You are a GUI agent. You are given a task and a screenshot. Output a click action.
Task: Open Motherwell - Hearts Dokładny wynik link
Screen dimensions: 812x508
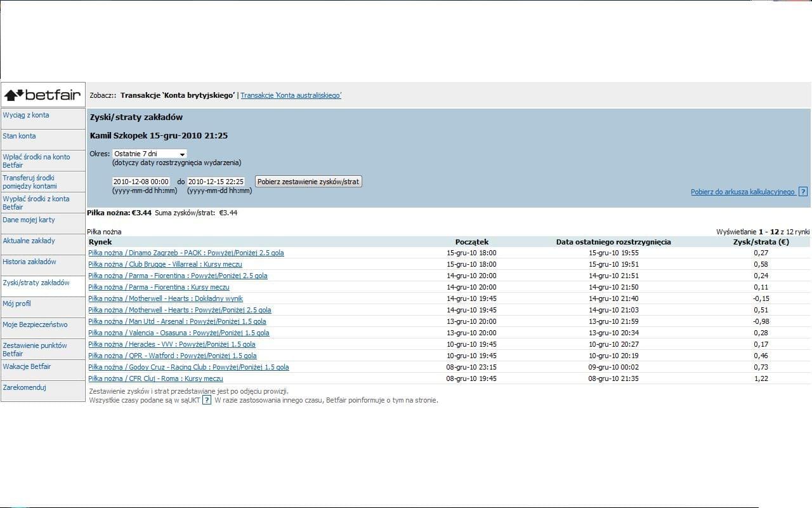point(166,298)
